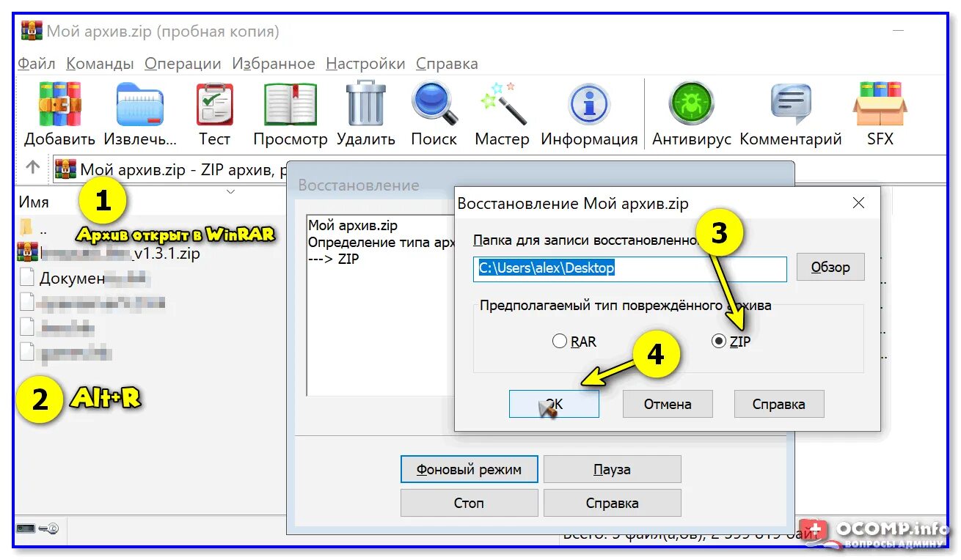
Task: Choose ZIP as damaged archive type
Action: [731, 342]
